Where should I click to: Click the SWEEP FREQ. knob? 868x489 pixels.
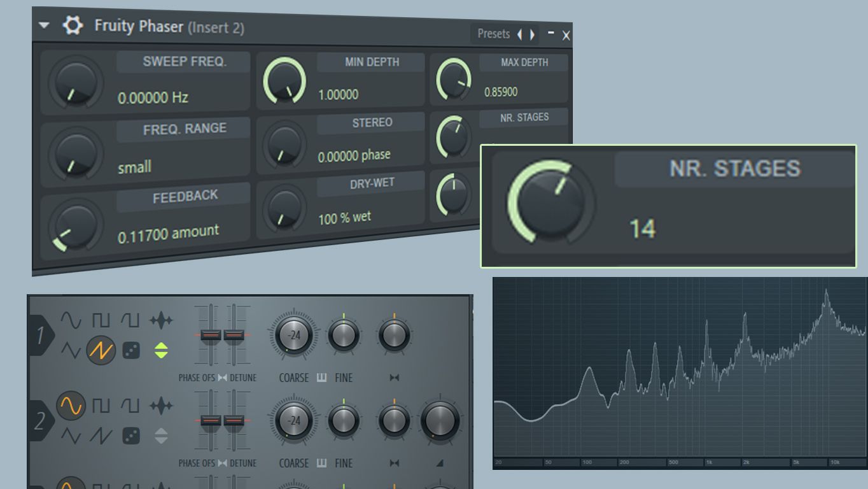76,83
